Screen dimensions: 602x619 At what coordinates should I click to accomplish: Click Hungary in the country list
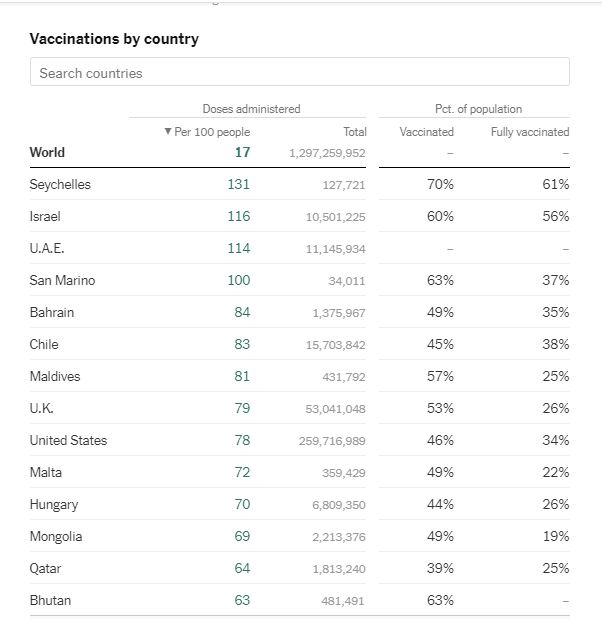coord(54,505)
